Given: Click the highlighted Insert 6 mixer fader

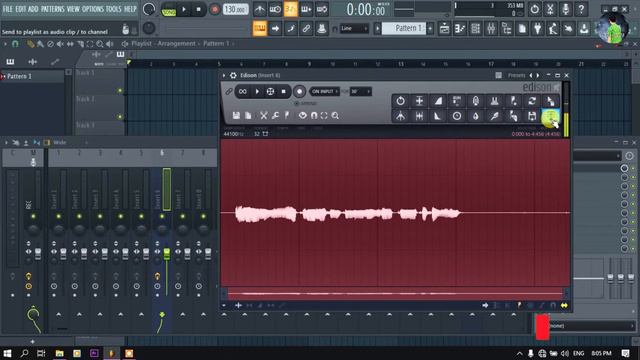Looking at the screenshot, I should [167, 253].
